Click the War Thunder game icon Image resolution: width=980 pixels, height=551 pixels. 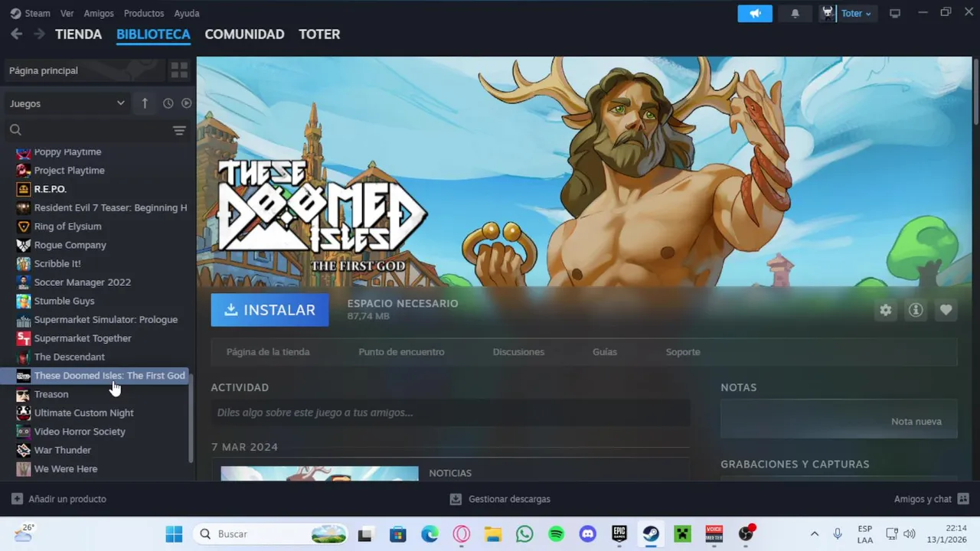[24, 450]
